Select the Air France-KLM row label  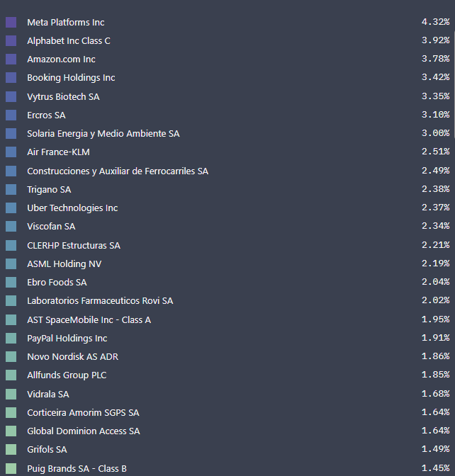coord(58,152)
